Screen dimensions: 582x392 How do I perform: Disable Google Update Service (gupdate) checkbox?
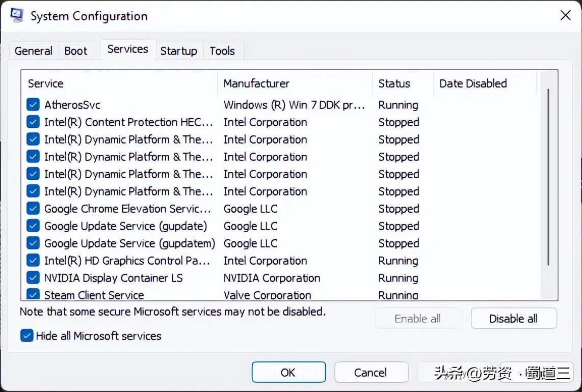click(33, 226)
